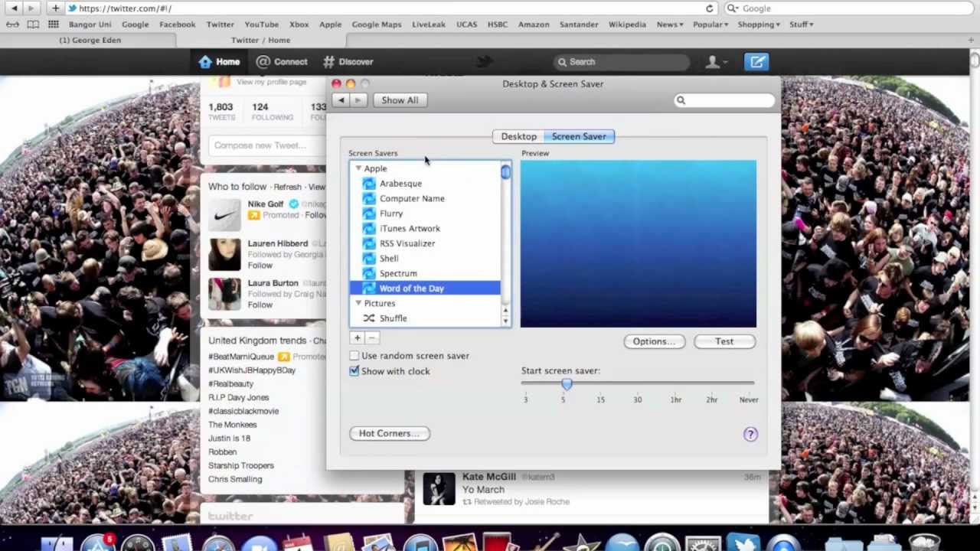This screenshot has width=980, height=551.
Task: Go to Twitter Home
Action: (219, 62)
